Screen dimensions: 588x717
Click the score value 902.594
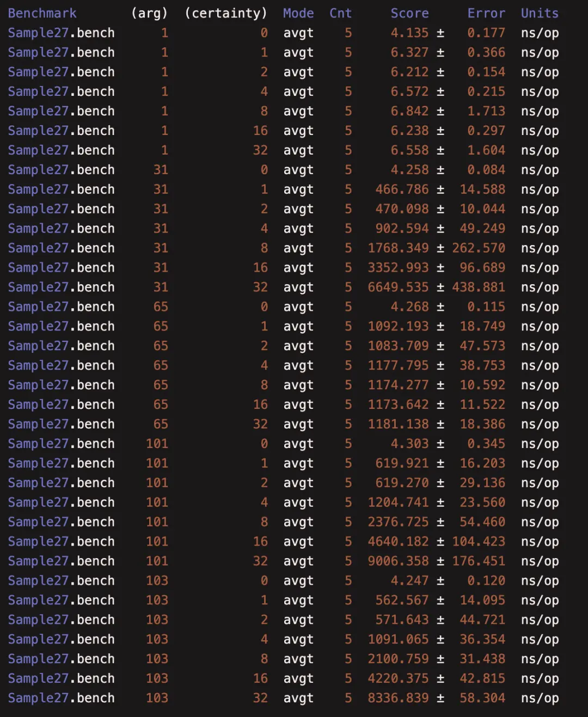402,228
